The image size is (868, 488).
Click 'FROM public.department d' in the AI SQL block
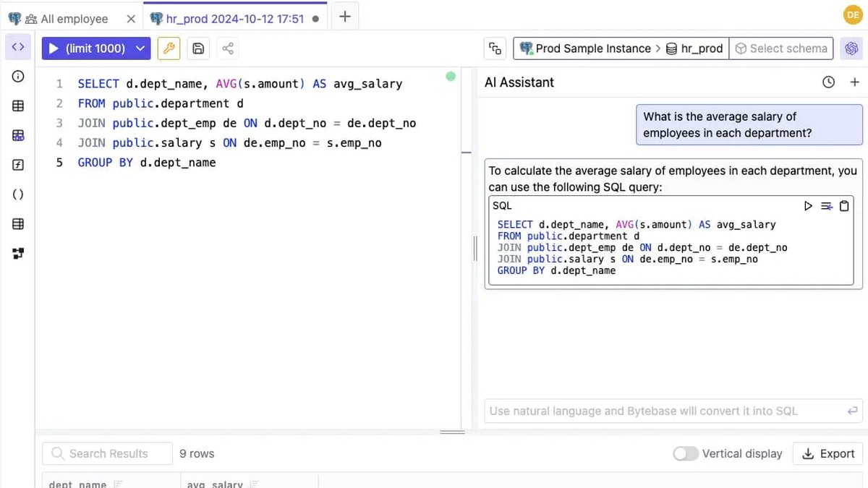click(x=569, y=236)
